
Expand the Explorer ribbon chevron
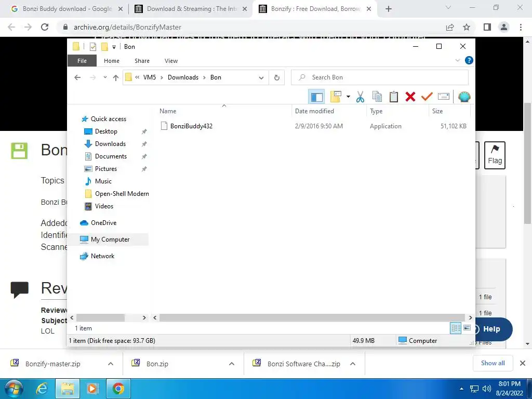457,60
